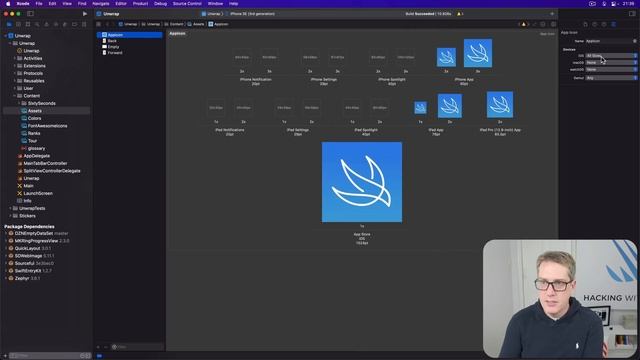Show the File inspector tab
Viewport: 640px width, 360px height.
click(x=585, y=24)
